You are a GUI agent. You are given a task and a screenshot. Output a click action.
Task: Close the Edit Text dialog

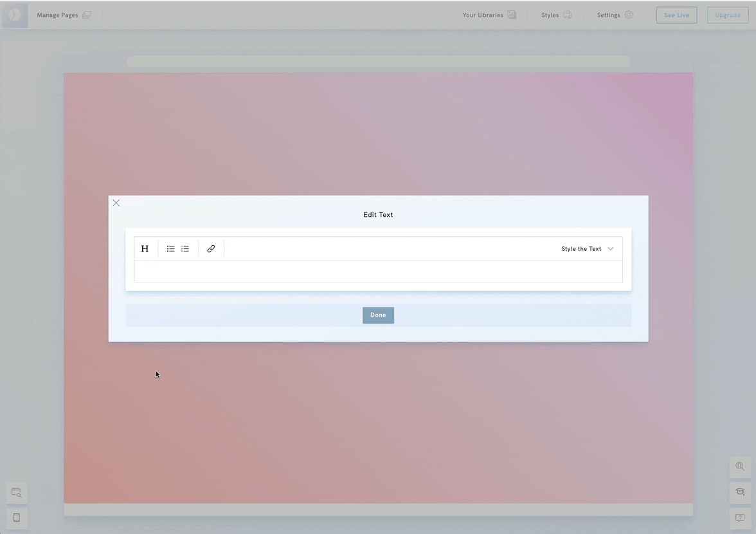[x=116, y=203]
